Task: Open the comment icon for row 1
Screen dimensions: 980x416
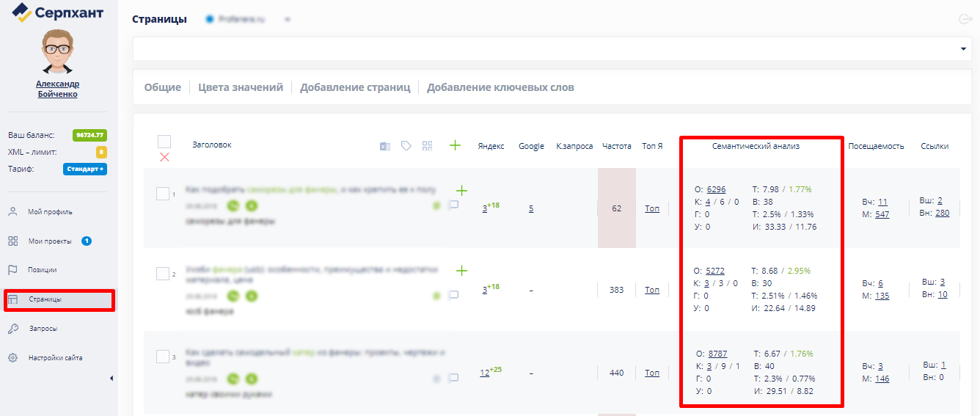Action: click(453, 205)
